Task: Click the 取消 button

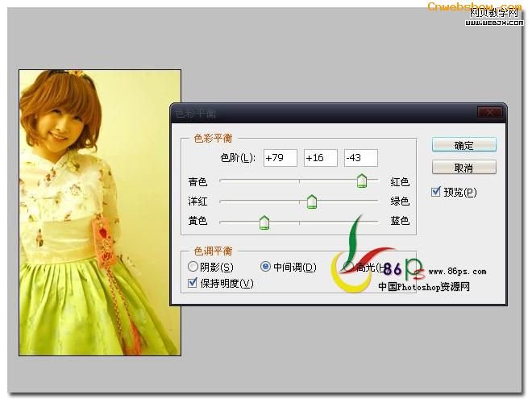Action: [463, 168]
